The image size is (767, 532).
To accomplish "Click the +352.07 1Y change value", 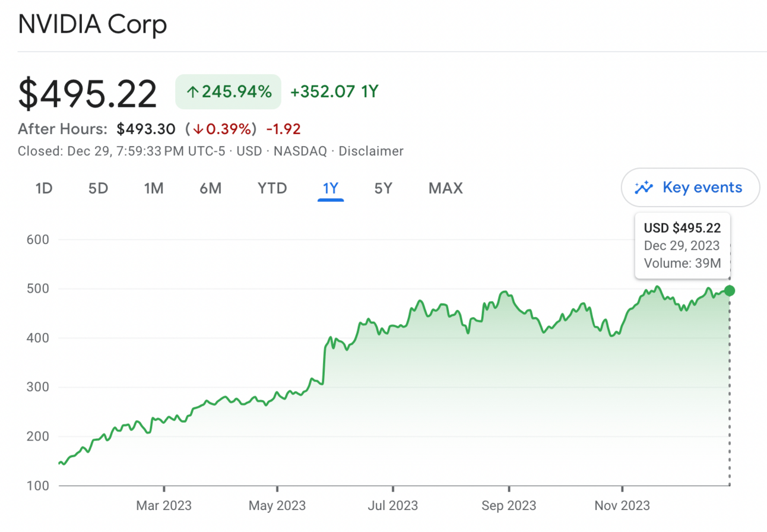I will [334, 92].
